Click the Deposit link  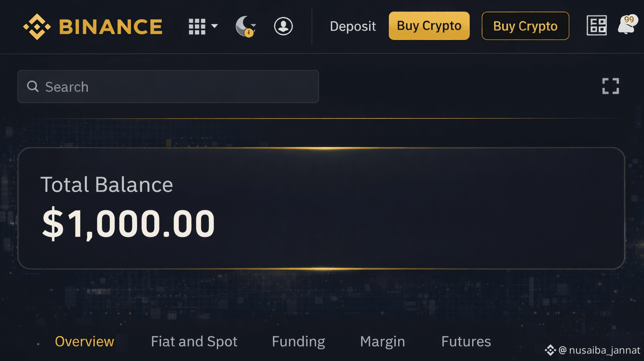pos(353,26)
